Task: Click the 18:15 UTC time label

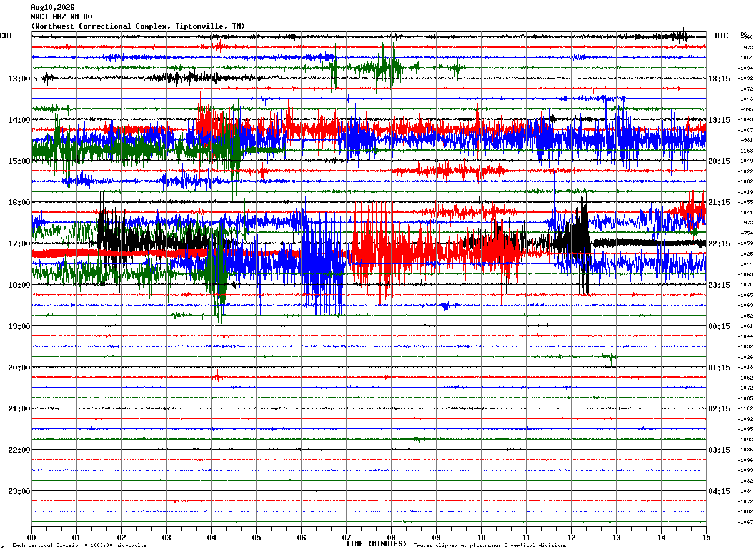Action: (x=719, y=79)
